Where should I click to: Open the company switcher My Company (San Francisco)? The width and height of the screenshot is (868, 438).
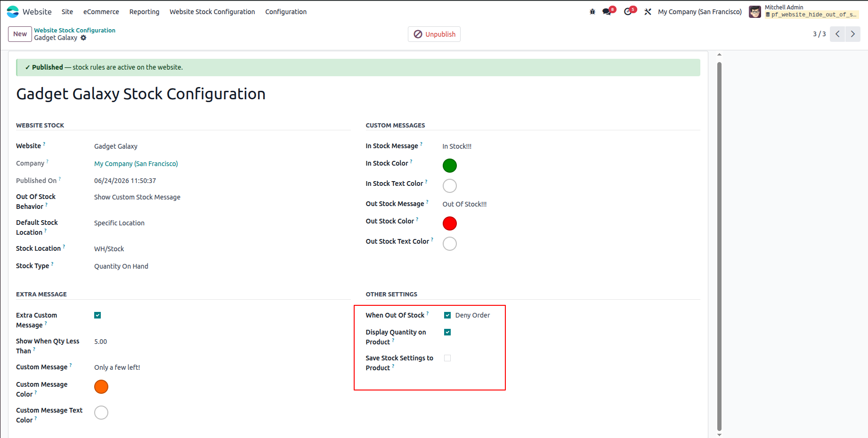pyautogui.click(x=700, y=12)
